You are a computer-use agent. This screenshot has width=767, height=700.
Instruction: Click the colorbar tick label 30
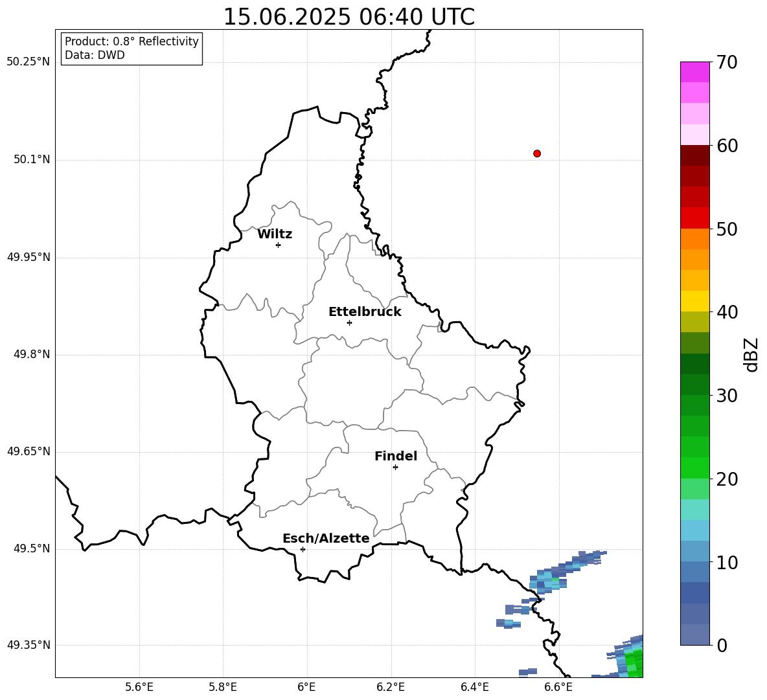(x=727, y=396)
